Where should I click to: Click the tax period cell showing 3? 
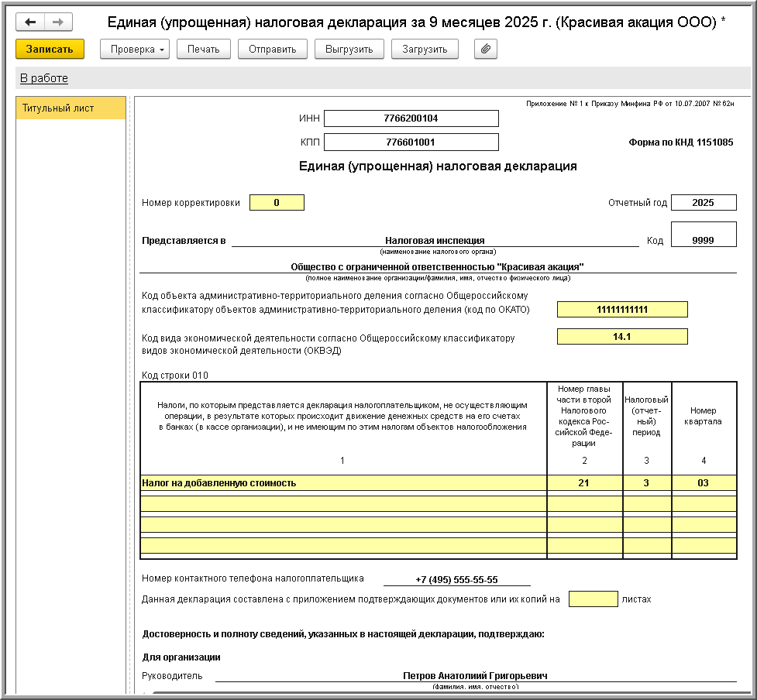click(x=647, y=483)
